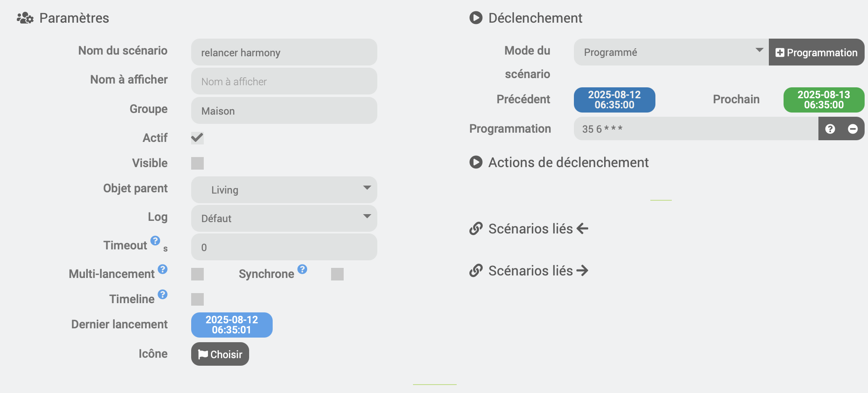868x393 pixels.
Task: Click the Synchrone help question icon
Action: point(302,269)
